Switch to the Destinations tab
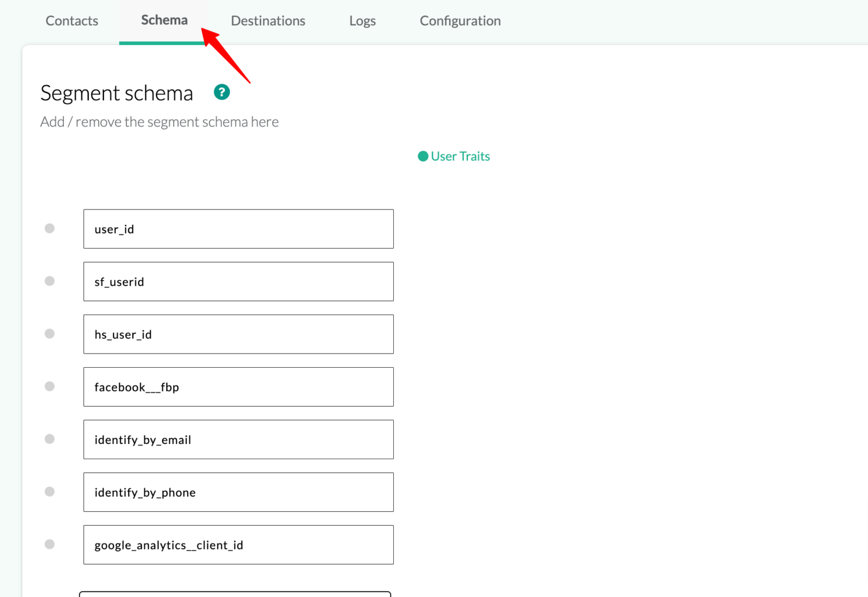 [x=268, y=21]
